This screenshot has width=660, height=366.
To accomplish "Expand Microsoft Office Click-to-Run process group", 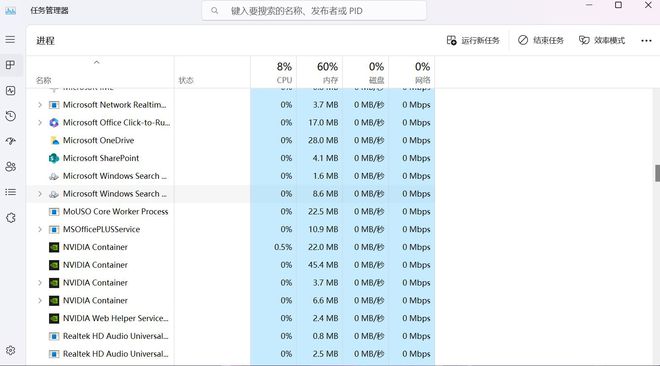I will (x=40, y=123).
